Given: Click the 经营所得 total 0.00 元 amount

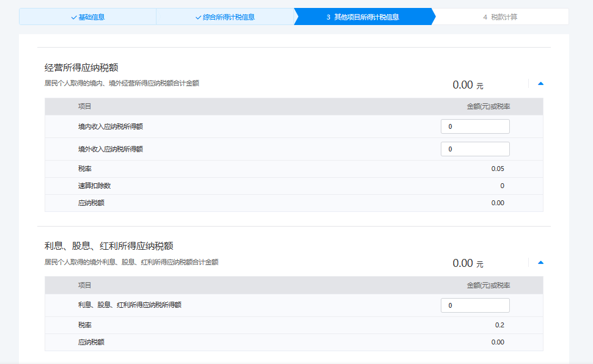Looking at the screenshot, I should coord(468,85).
